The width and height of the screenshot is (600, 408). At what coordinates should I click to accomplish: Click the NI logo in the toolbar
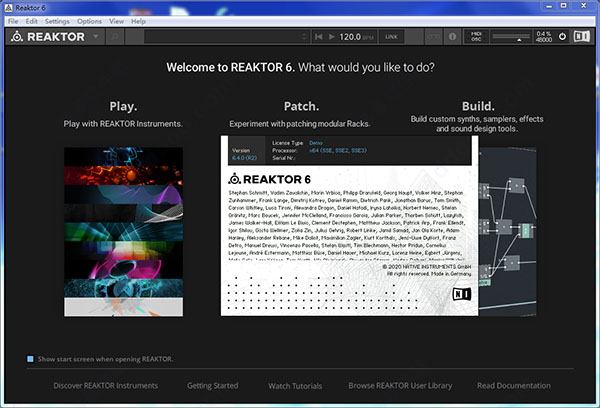(x=582, y=36)
